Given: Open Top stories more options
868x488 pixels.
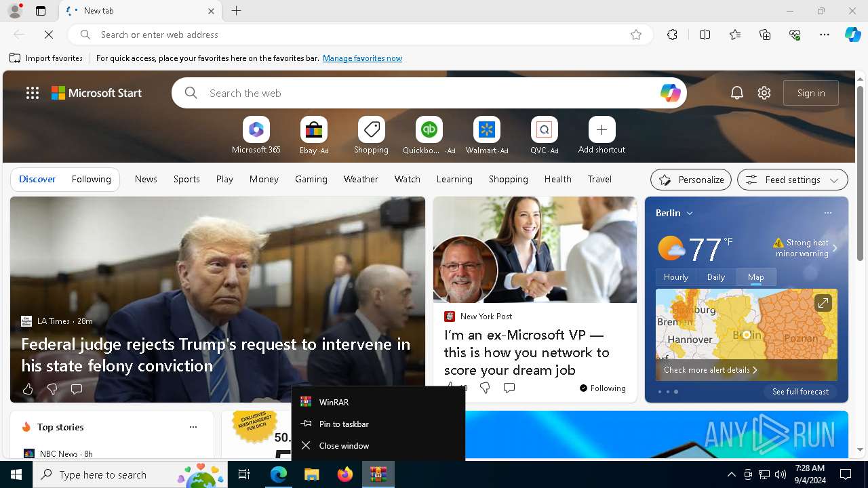Looking at the screenshot, I should coord(193,427).
